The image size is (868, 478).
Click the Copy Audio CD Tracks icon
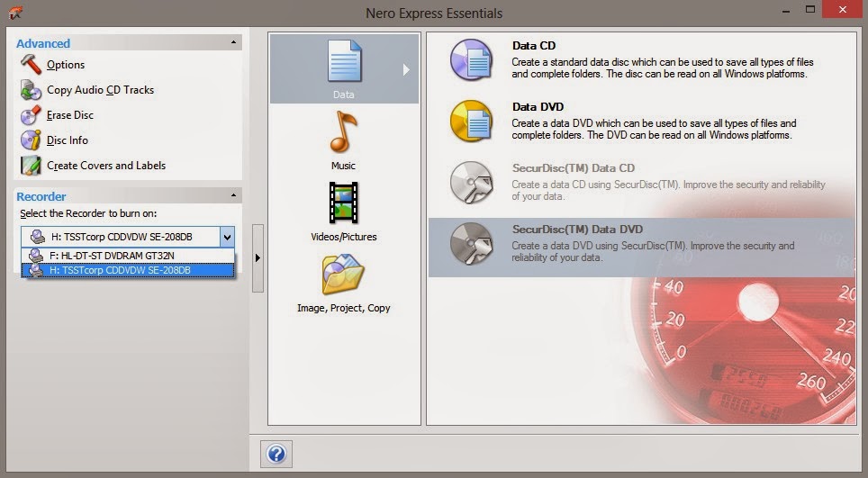pos(31,90)
